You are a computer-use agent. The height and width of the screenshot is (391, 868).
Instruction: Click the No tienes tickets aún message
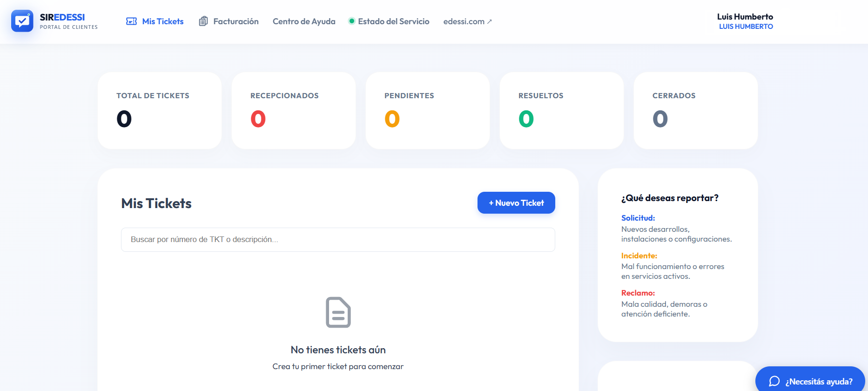(338, 350)
